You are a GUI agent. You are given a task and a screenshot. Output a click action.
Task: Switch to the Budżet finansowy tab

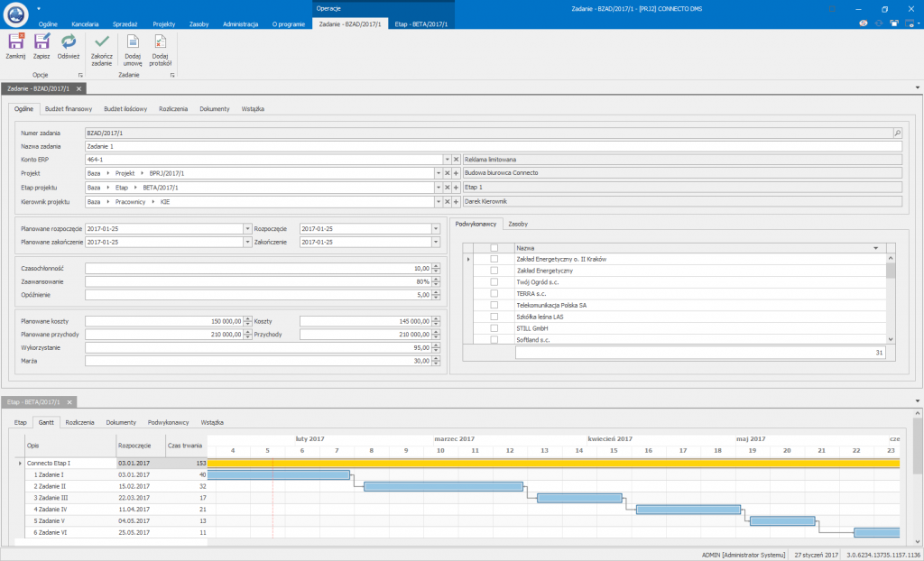tap(69, 109)
